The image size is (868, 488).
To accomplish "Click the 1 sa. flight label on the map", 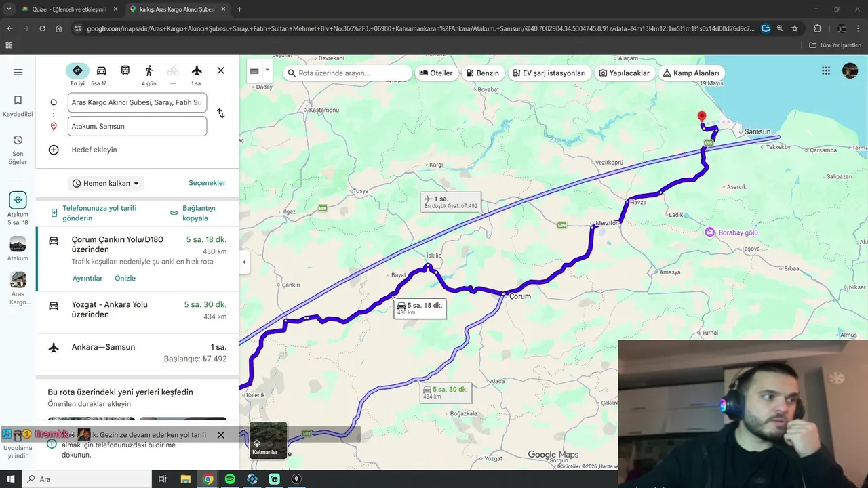I will pos(451,201).
